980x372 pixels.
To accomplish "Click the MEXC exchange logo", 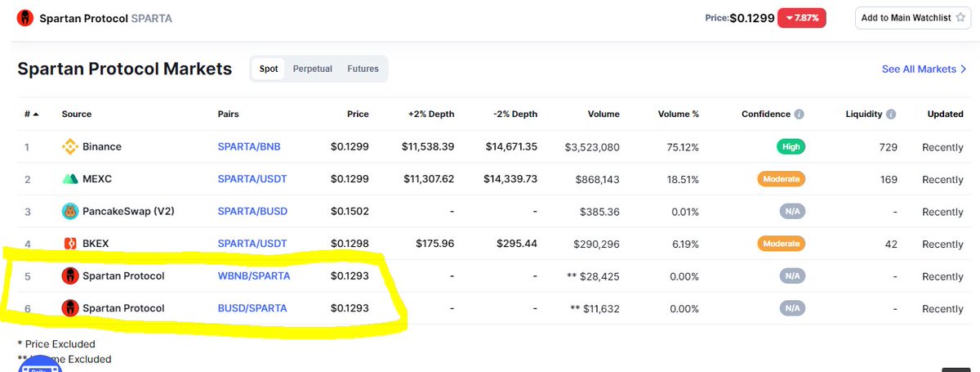I will click(70, 179).
